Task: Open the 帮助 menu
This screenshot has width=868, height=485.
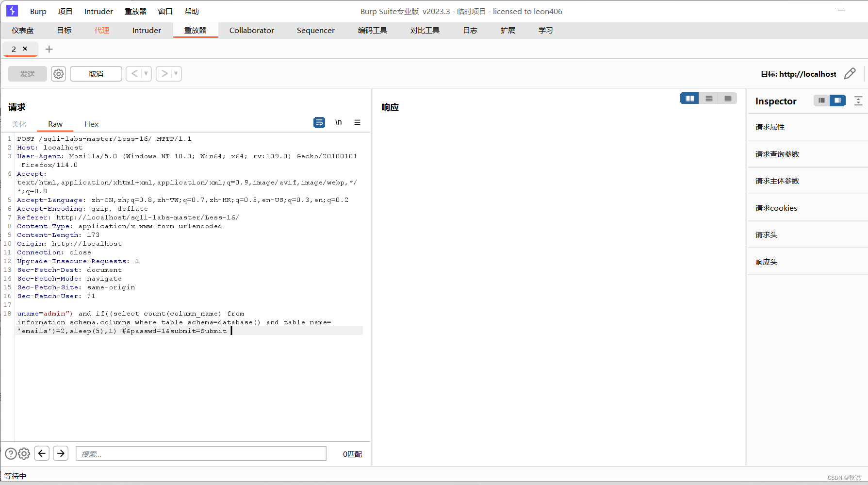Action: [192, 11]
